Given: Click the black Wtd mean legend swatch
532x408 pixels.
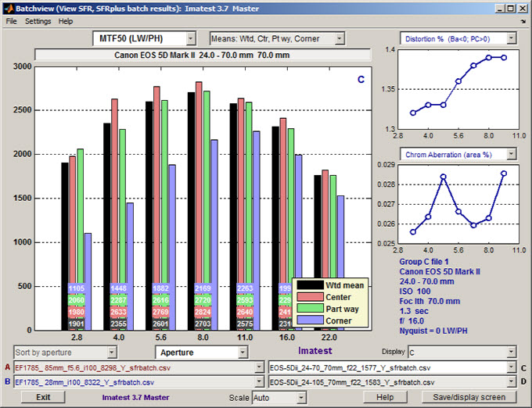Looking at the screenshot, I should pyautogui.click(x=310, y=285).
